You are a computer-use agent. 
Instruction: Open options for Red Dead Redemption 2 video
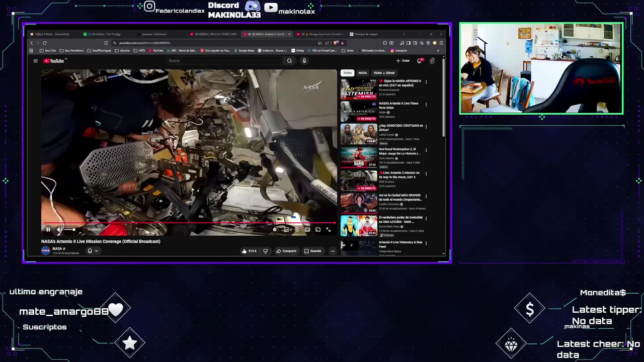click(426, 150)
